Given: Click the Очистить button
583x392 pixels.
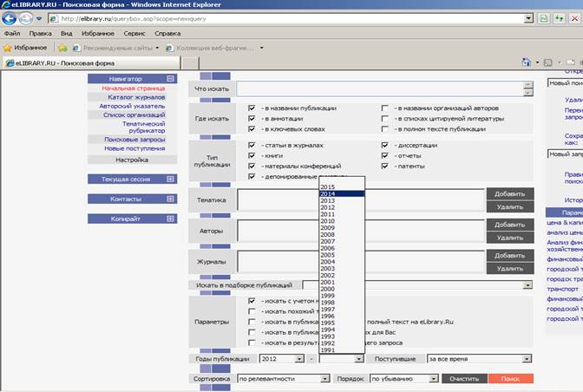Looking at the screenshot, I should [464, 379].
